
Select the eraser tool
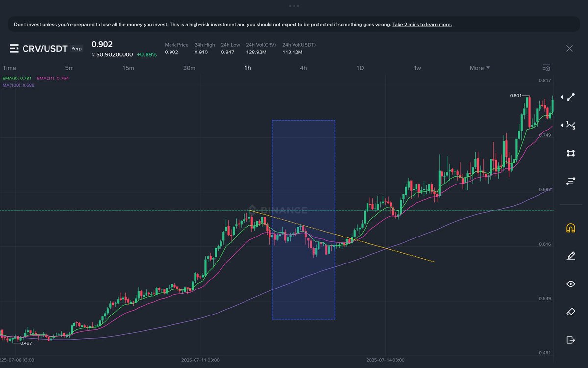click(x=571, y=312)
